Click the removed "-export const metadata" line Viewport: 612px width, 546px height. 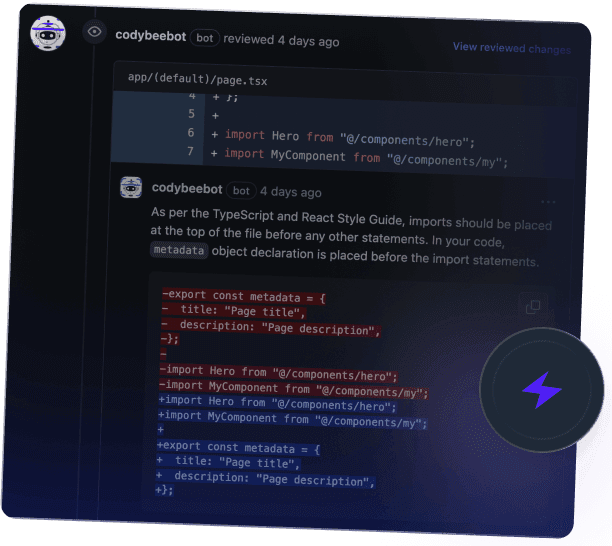pyautogui.click(x=244, y=297)
